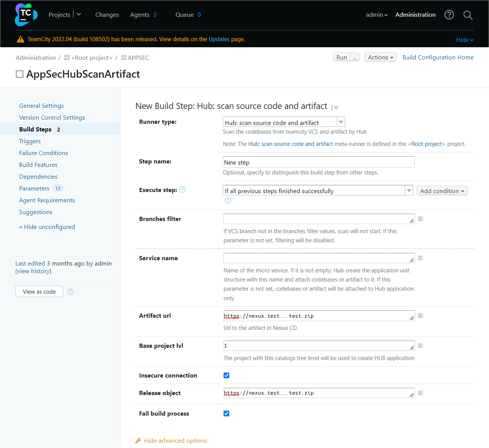
Task: Open parameter picker icon beside Branches filter
Action: pyautogui.click(x=420, y=219)
